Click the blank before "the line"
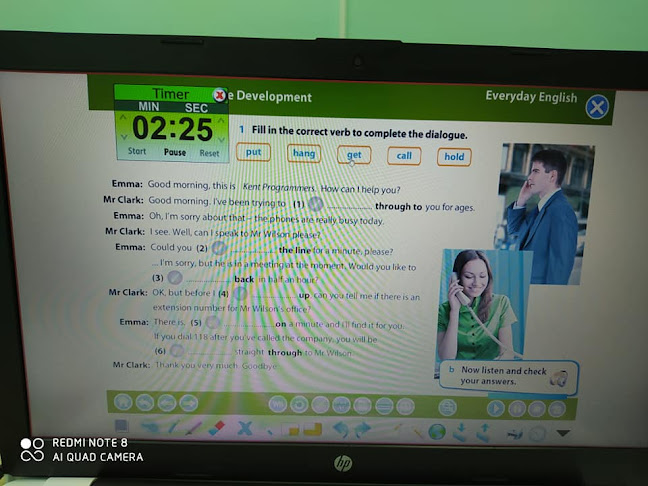Viewport: 648px width, 486px height. coord(253,251)
